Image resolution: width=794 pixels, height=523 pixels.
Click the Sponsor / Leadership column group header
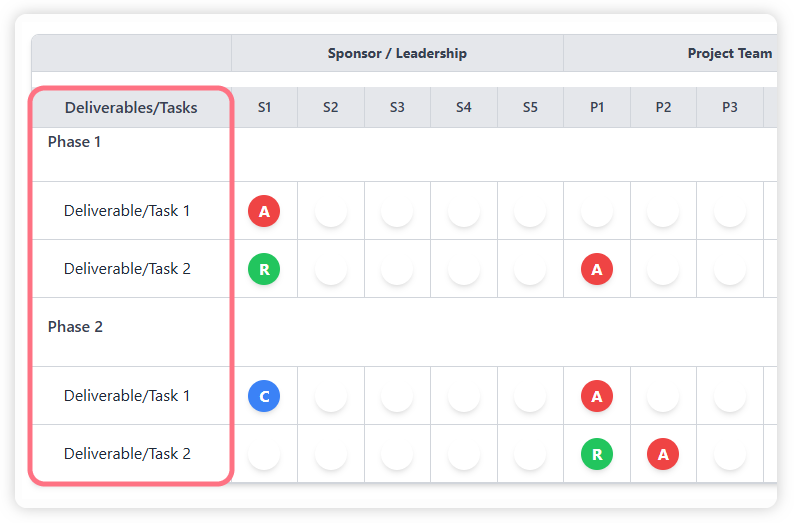pos(397,54)
